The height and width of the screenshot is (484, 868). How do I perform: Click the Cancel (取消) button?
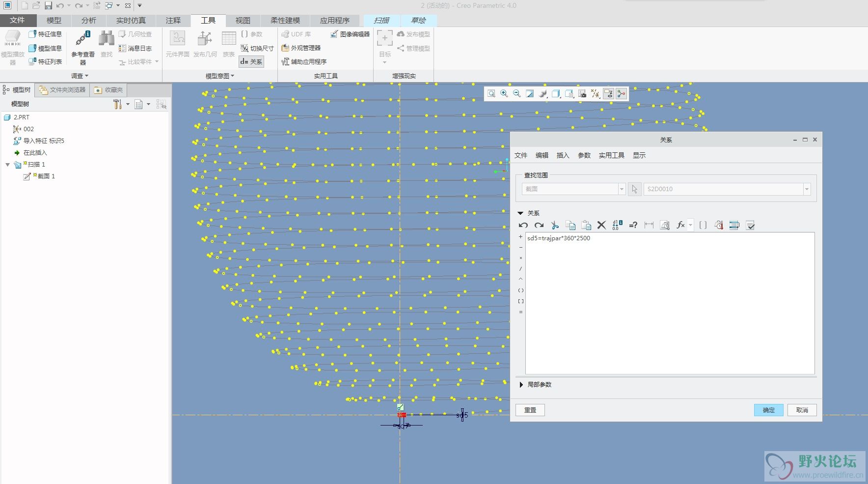[x=802, y=410]
